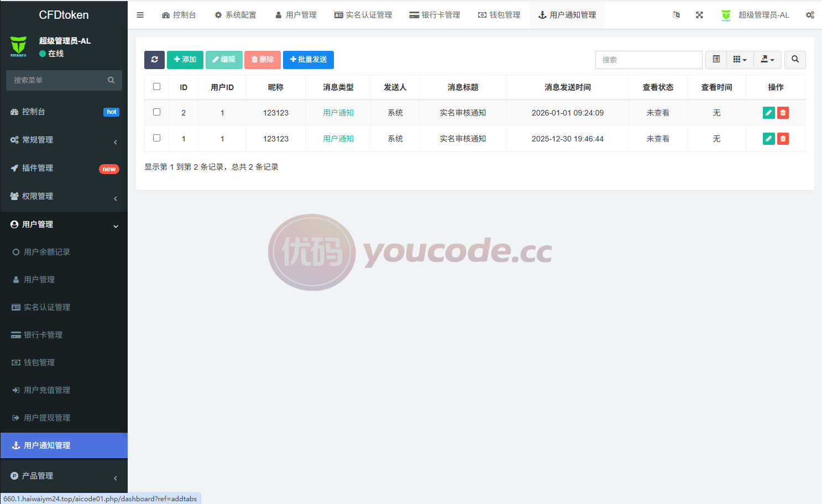The image size is (822, 504).
Task: Focus the sidebar 搜索菜单 input
Action: tap(57, 80)
